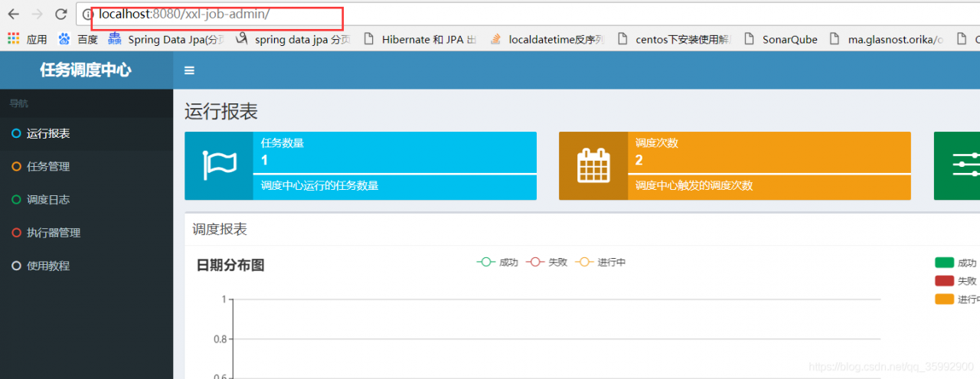Open the 应用 apps bookmark

click(28, 39)
